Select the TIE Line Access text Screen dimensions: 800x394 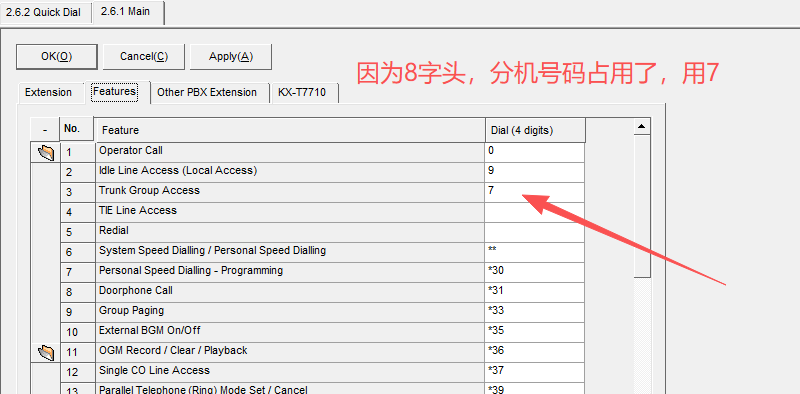coord(138,210)
